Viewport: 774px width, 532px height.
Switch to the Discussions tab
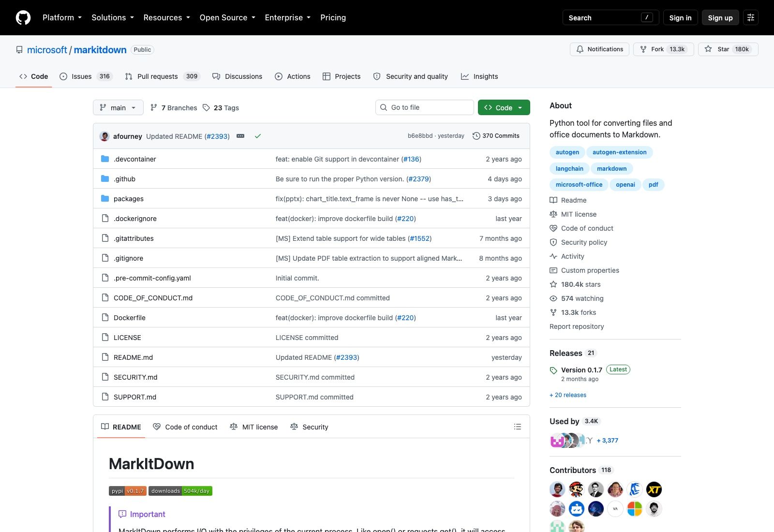click(238, 76)
